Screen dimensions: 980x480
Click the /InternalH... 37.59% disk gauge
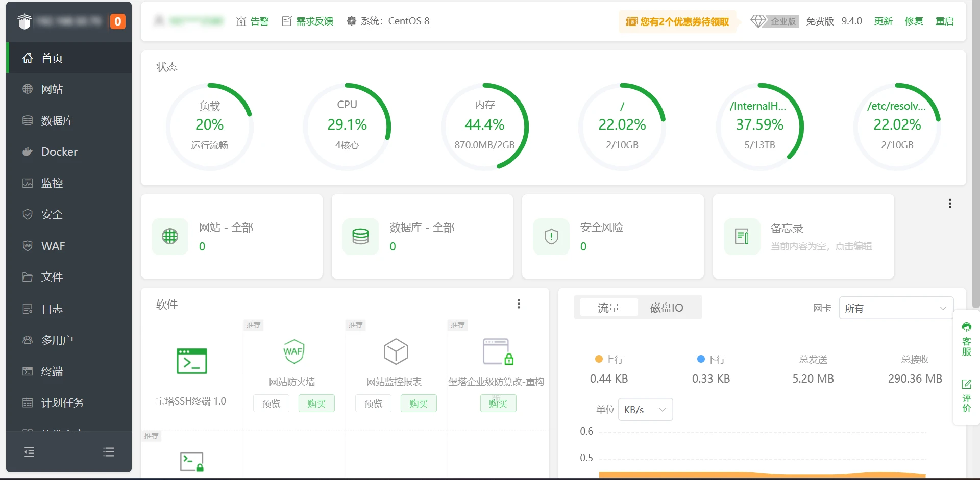(759, 126)
